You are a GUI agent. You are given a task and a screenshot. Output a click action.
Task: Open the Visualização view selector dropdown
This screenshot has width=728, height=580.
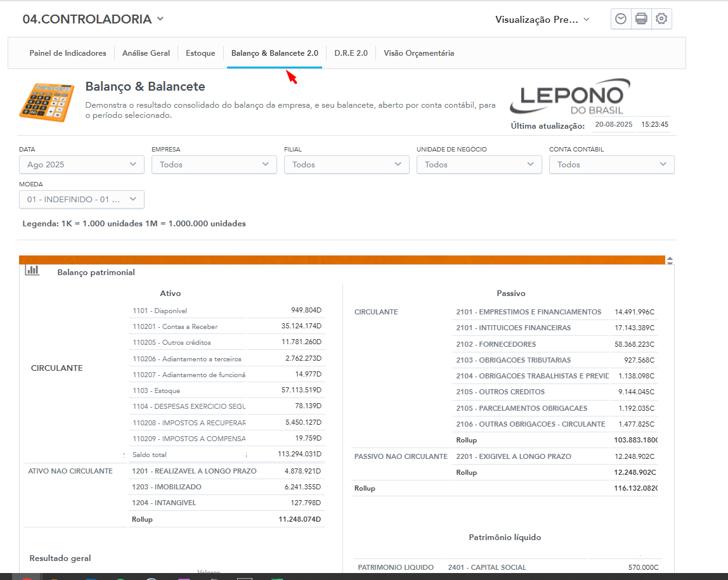click(542, 20)
